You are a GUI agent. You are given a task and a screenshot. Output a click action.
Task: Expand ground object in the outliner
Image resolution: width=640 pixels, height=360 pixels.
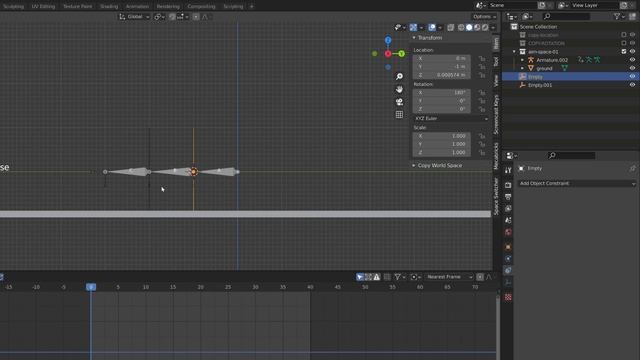tap(522, 68)
